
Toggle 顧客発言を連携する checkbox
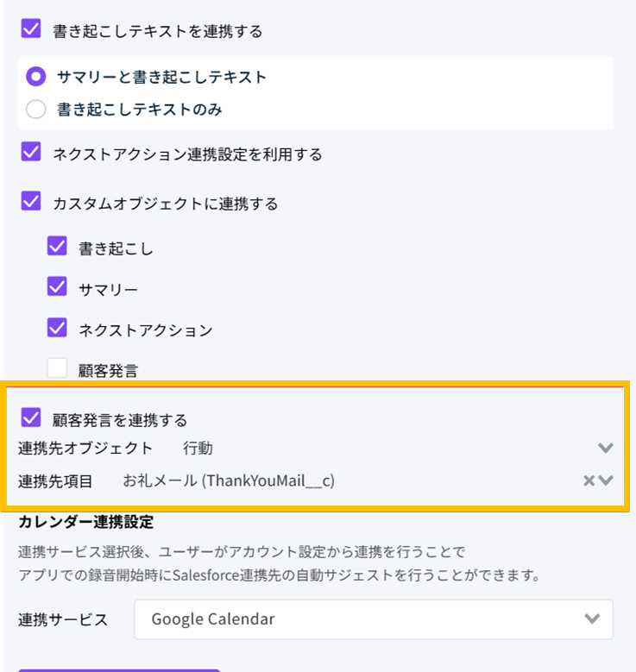(x=31, y=418)
